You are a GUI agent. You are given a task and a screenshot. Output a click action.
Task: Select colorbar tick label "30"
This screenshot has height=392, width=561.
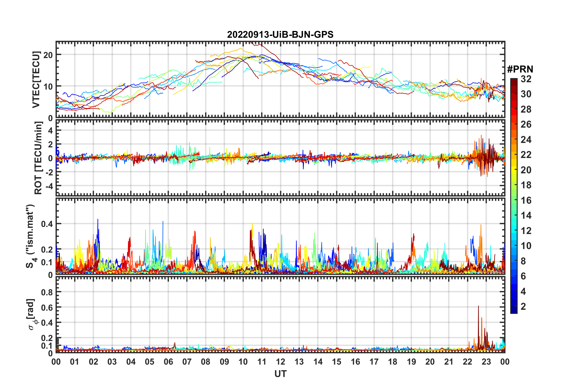click(x=526, y=94)
